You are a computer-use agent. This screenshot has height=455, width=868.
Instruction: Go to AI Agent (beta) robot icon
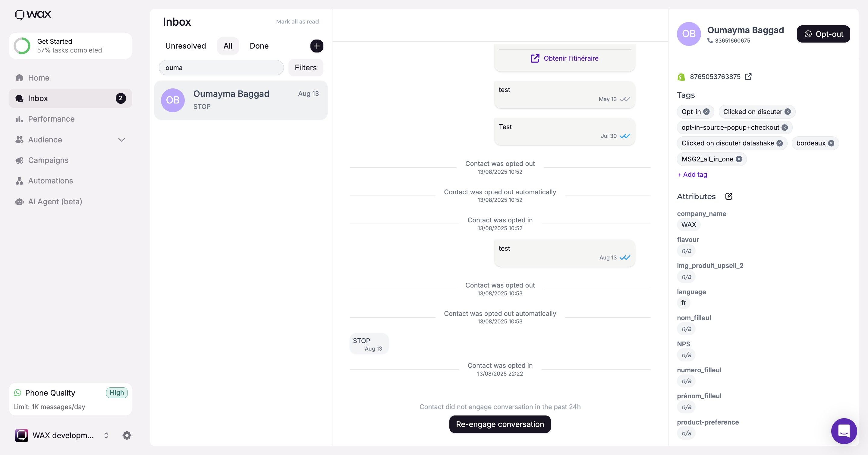coord(19,202)
